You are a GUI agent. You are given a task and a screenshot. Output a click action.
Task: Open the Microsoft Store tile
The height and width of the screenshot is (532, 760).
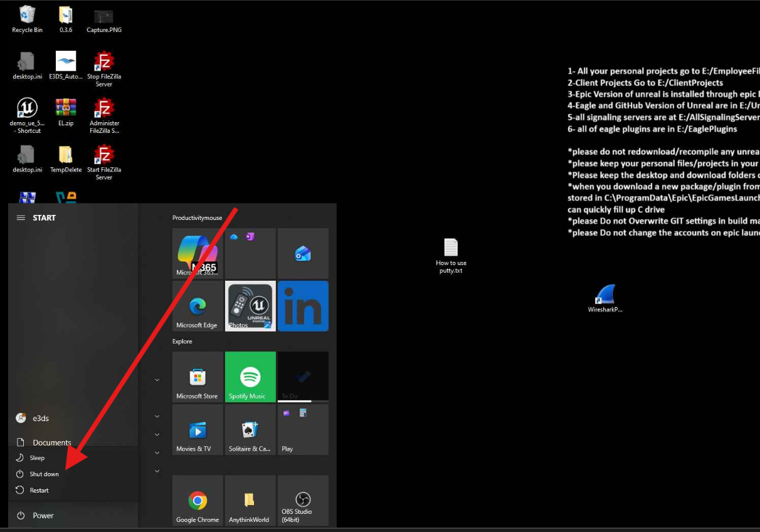point(198,377)
